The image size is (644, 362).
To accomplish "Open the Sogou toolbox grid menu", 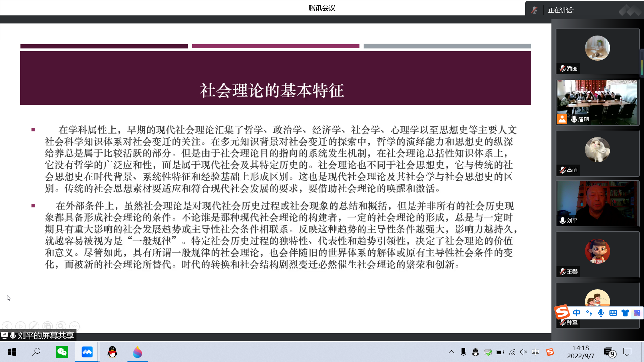I will tap(637, 313).
